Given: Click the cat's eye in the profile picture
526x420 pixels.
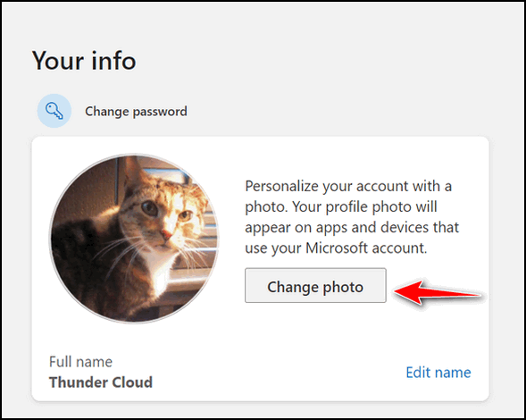Looking at the screenshot, I should coord(150,208).
